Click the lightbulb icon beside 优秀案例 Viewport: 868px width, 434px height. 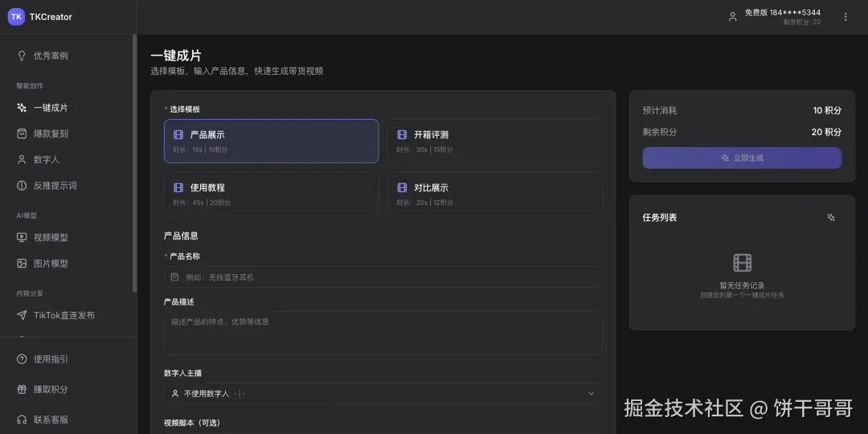22,56
